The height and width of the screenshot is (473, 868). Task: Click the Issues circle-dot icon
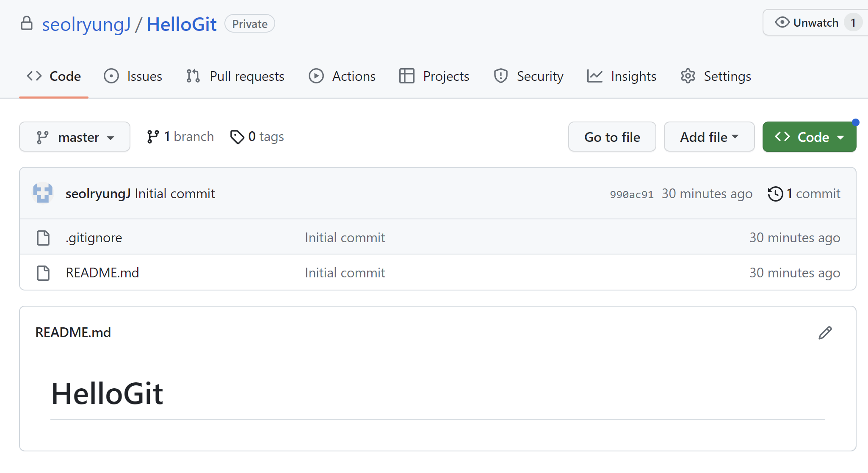tap(111, 76)
